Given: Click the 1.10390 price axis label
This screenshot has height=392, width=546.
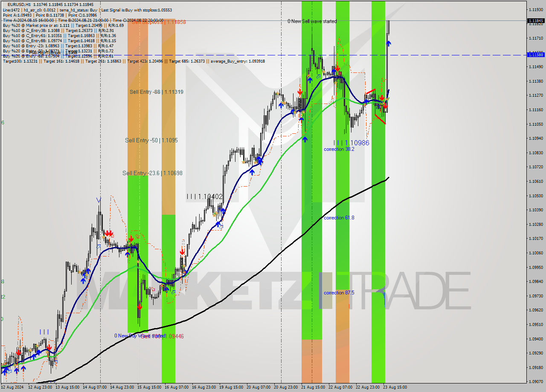Looking at the screenshot, I should pyautogui.click(x=535, y=210).
